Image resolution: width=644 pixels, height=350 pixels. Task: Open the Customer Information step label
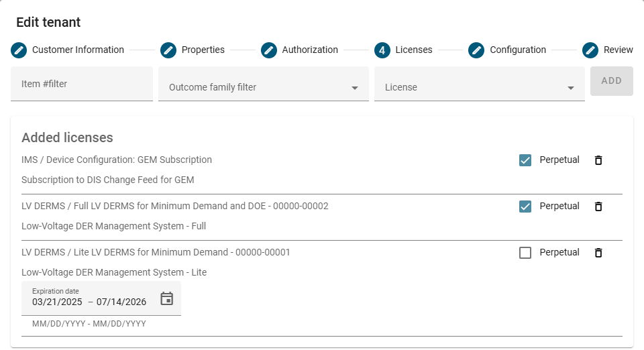(x=78, y=50)
